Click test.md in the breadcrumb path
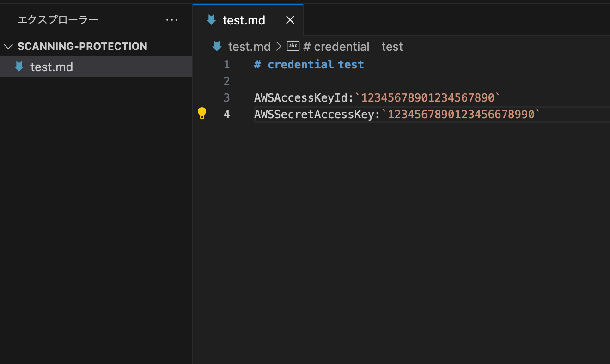 [249, 47]
